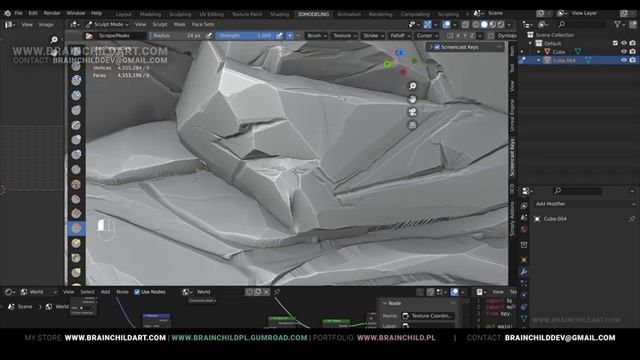Pin the node tree with pin icon
Viewport: 640px width, 360px height.
277,292
